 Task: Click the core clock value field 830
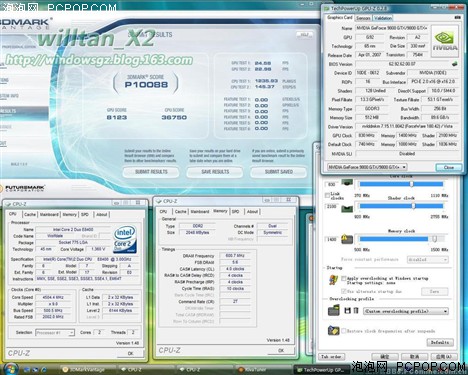[331, 184]
